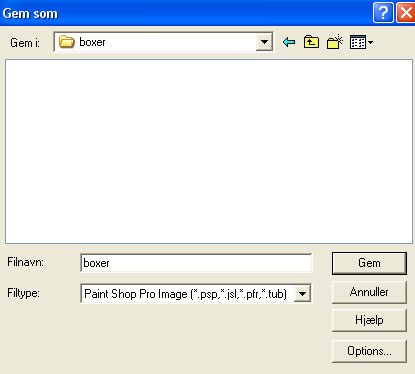
Task: Expand the Gem i folder dropdown arrow
Action: [264, 42]
